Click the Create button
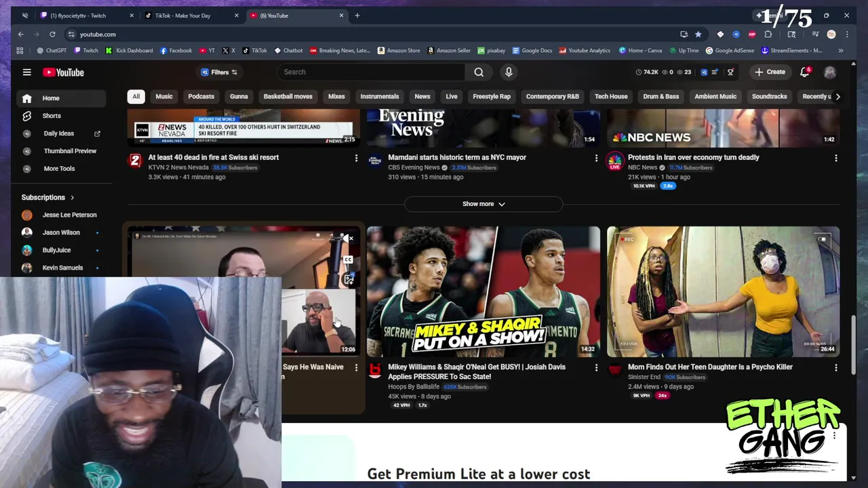This screenshot has height=488, width=868. tap(770, 72)
